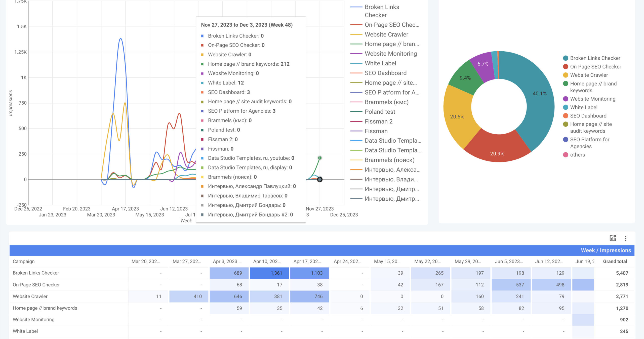Click the chart explore icon above the table
The width and height of the screenshot is (644, 339).
(x=613, y=238)
